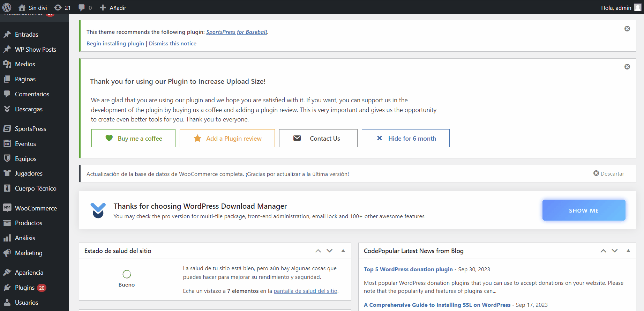644x311 pixels.
Task: Open the WooCommerce menu
Action: pyautogui.click(x=36, y=208)
